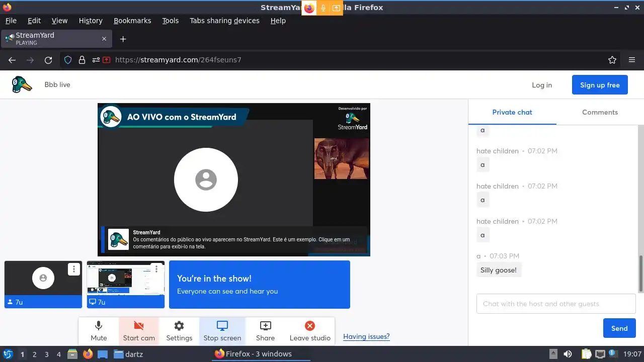The height and width of the screenshot is (362, 644).
Task: Open Firefox hamburger application menu
Action: [x=632, y=60]
